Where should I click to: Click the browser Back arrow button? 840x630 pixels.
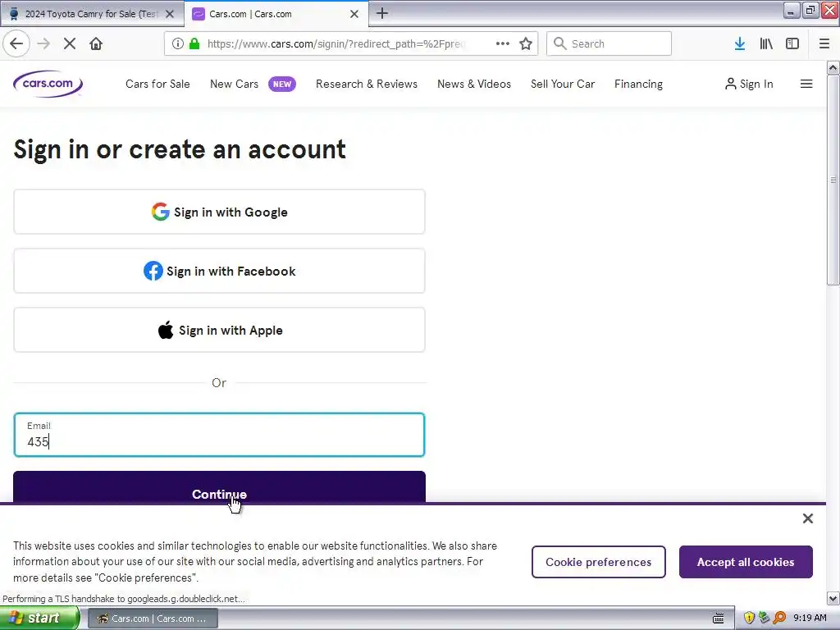coord(16,43)
